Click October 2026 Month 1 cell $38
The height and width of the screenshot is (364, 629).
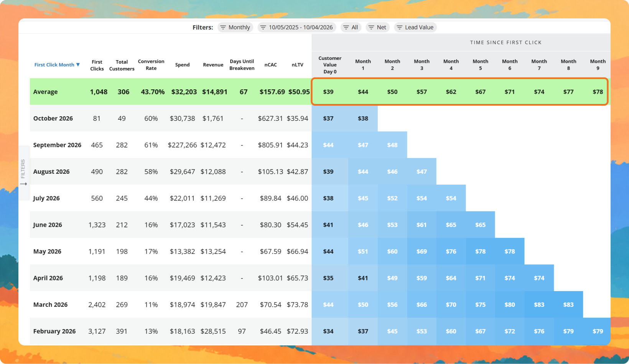[363, 119]
